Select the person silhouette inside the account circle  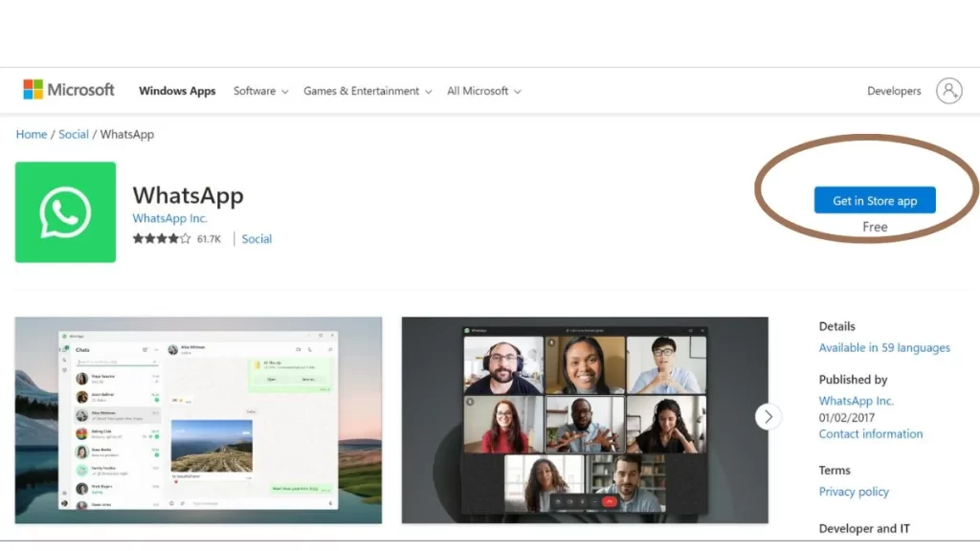point(948,90)
